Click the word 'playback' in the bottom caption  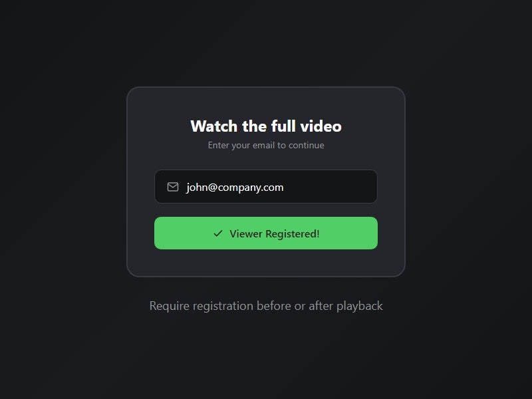[360, 306]
